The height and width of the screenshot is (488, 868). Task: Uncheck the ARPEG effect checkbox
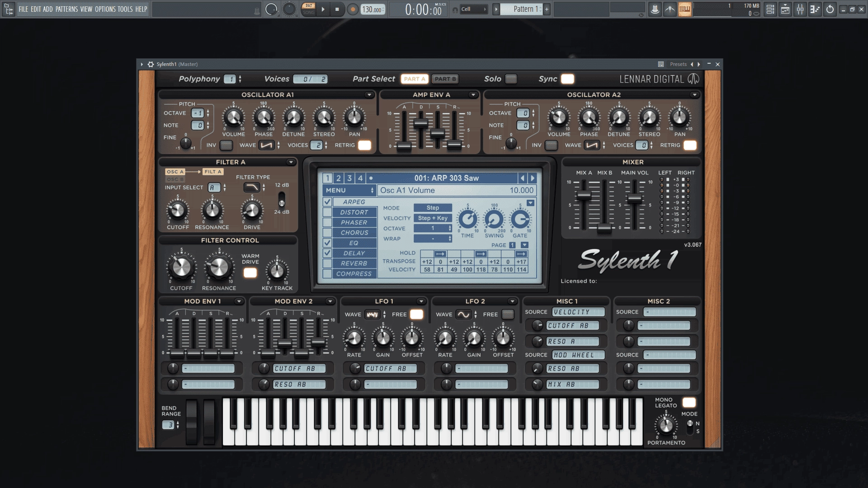(x=327, y=202)
